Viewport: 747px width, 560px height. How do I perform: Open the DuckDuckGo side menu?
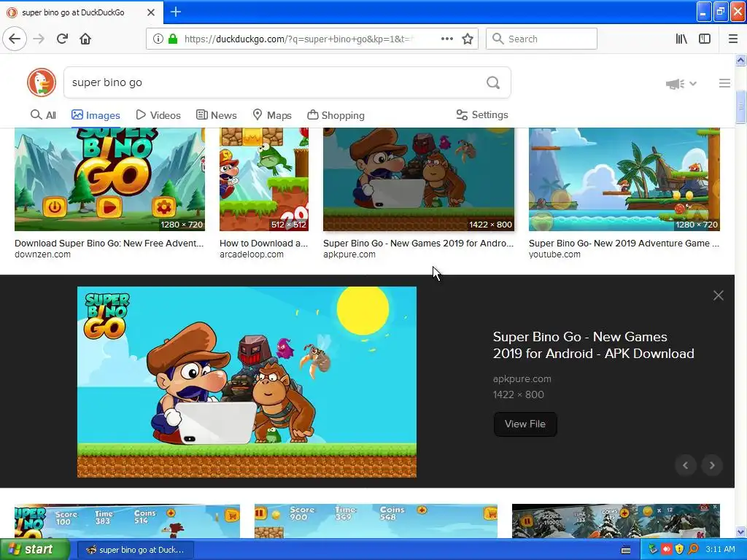click(x=724, y=83)
